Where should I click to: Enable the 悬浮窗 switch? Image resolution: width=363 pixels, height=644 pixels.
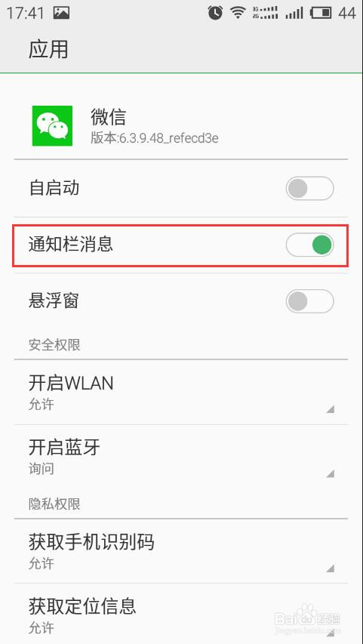coord(309,301)
